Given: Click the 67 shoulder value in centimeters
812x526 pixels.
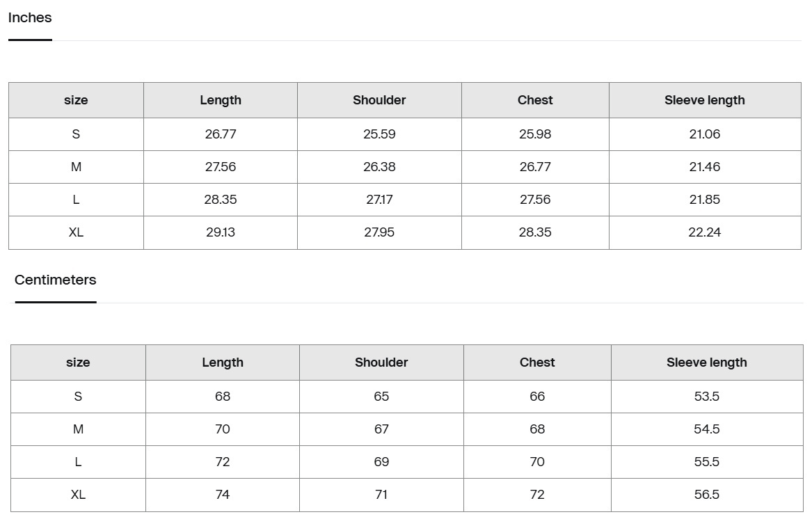Looking at the screenshot, I should point(381,429).
